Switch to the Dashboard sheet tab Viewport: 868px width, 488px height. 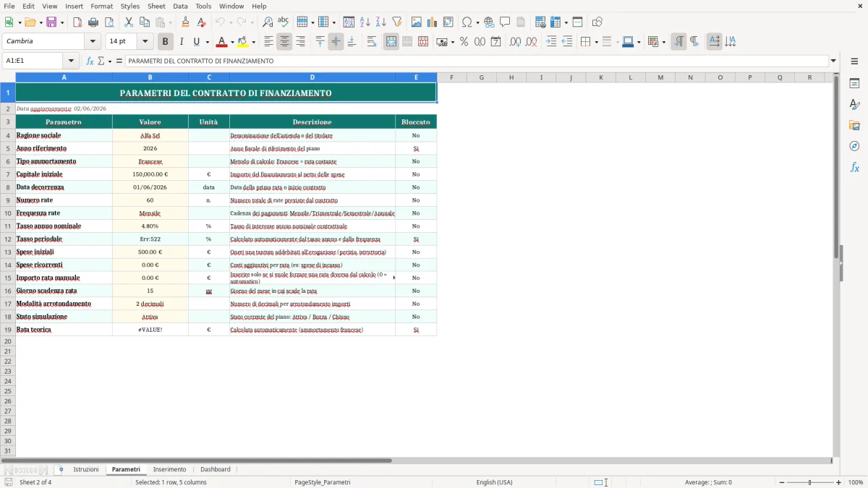pos(216,470)
